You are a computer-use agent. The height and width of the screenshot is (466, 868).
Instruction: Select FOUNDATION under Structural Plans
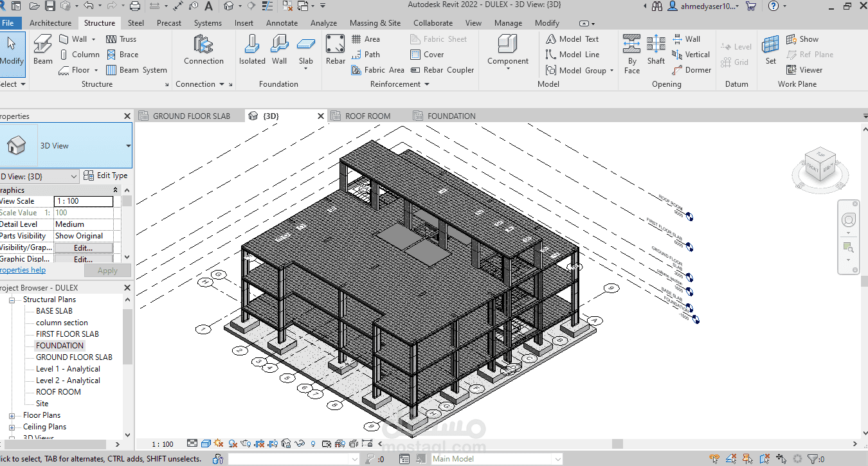[x=59, y=345]
